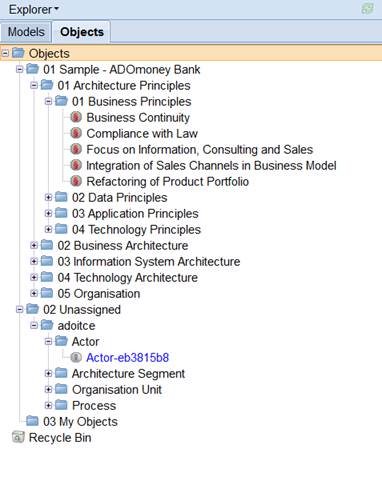Select the Objects tab

82,32
